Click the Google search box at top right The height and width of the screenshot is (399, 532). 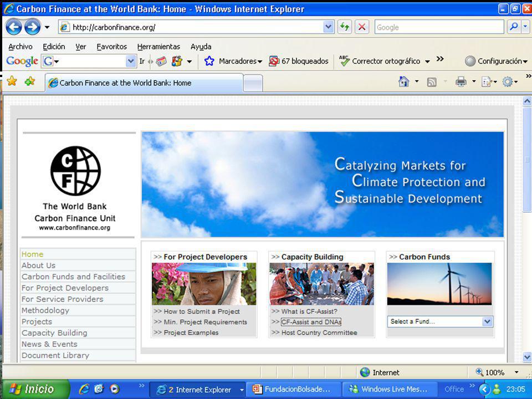(439, 27)
